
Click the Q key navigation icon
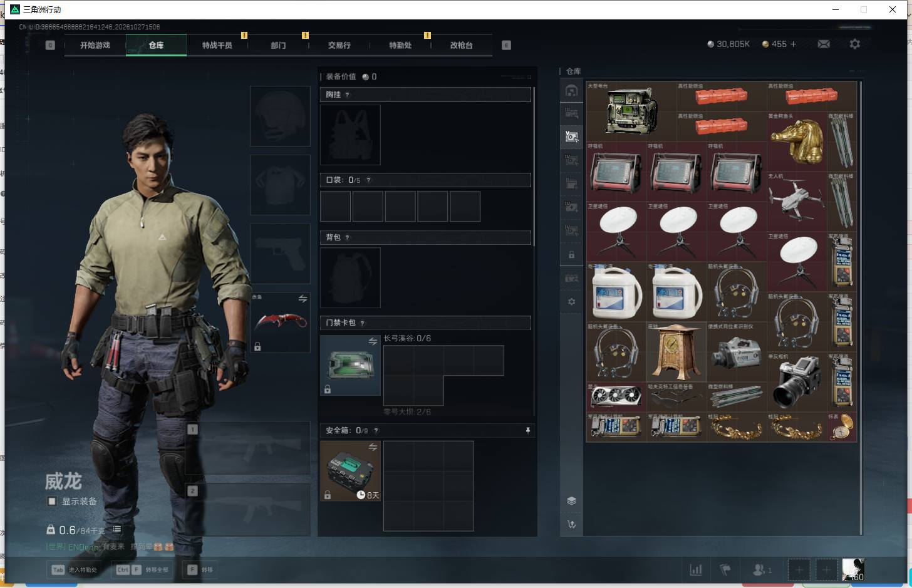50,45
